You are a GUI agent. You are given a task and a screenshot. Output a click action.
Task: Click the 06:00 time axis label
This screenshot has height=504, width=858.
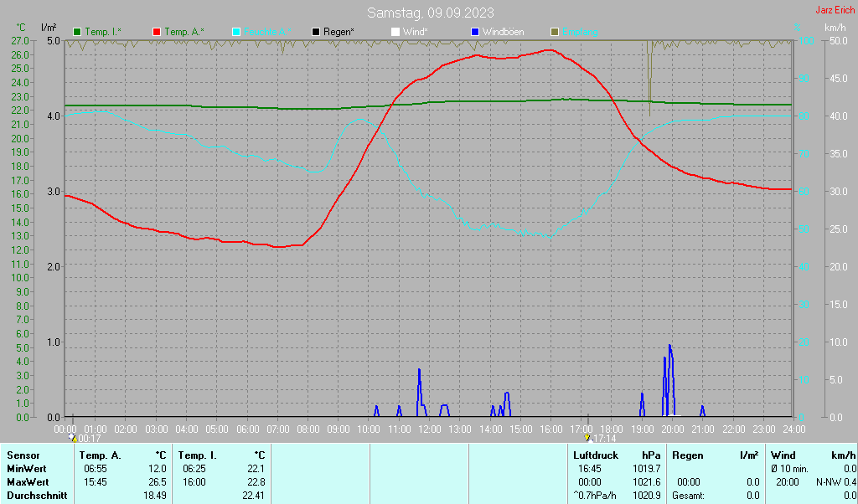(x=247, y=429)
